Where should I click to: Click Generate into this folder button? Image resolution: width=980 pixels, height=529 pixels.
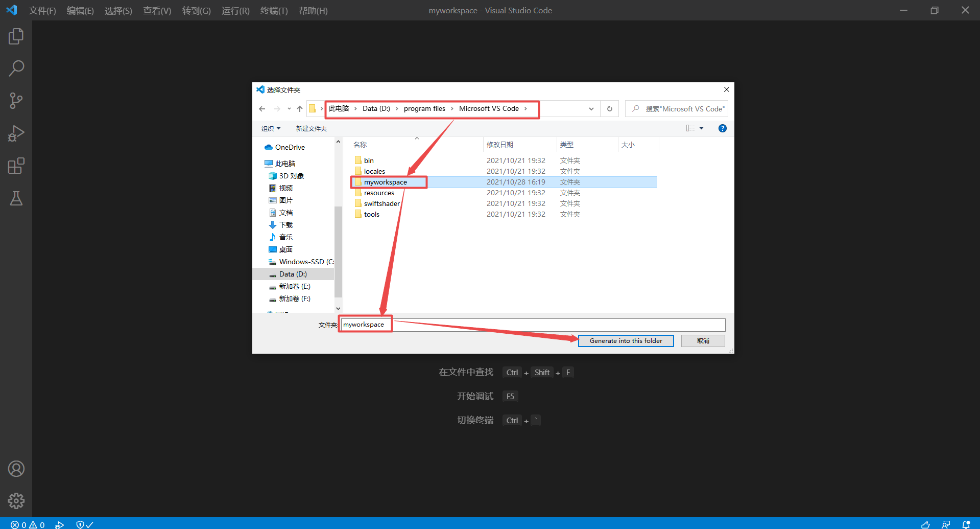click(x=626, y=341)
